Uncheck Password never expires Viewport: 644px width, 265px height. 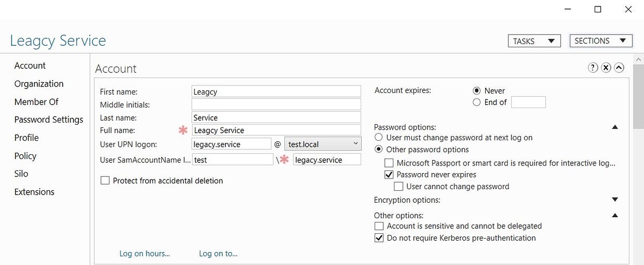pos(389,174)
